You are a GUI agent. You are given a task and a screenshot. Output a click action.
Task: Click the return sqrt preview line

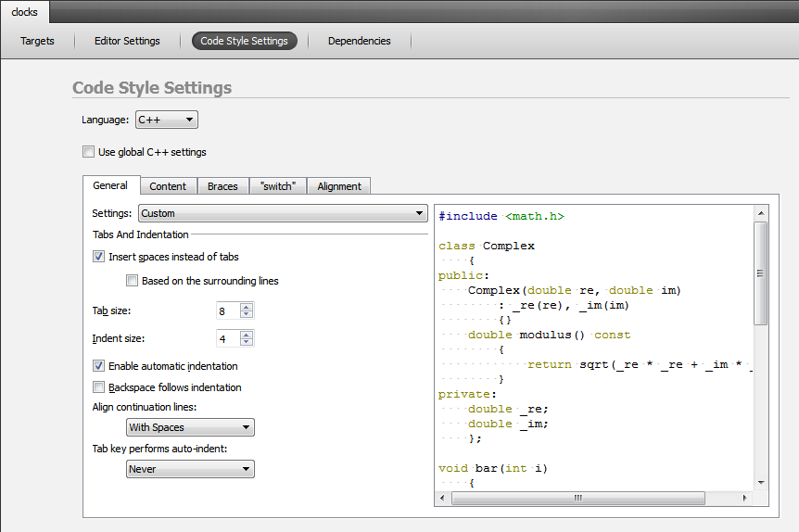coord(640,364)
